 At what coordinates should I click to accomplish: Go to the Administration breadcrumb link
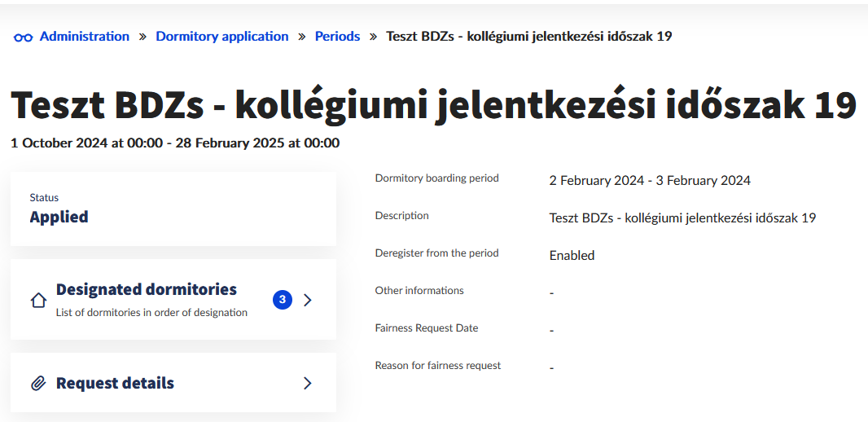84,37
